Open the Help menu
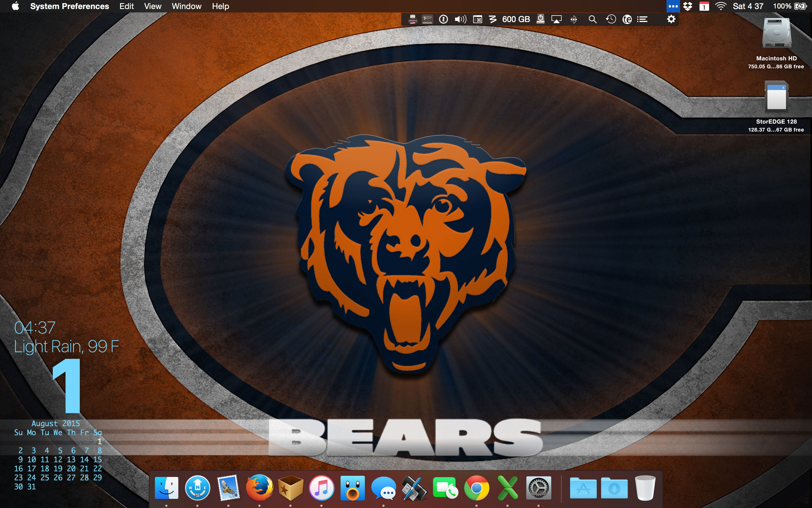812x508 pixels. coord(220,6)
